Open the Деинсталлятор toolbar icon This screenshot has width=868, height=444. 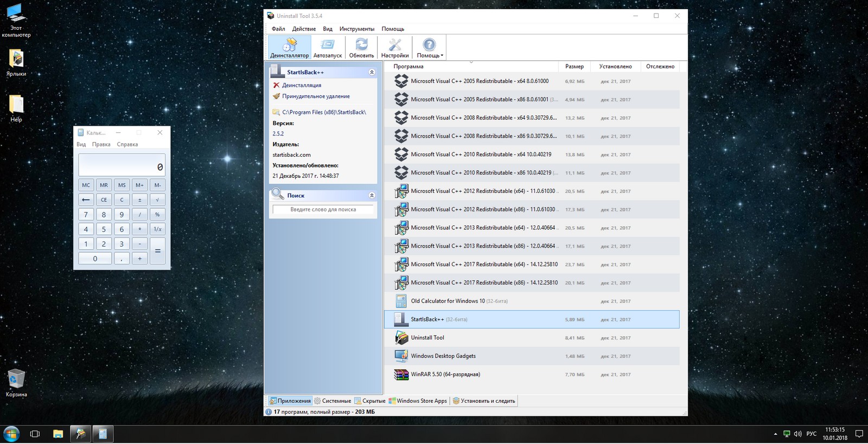point(290,47)
